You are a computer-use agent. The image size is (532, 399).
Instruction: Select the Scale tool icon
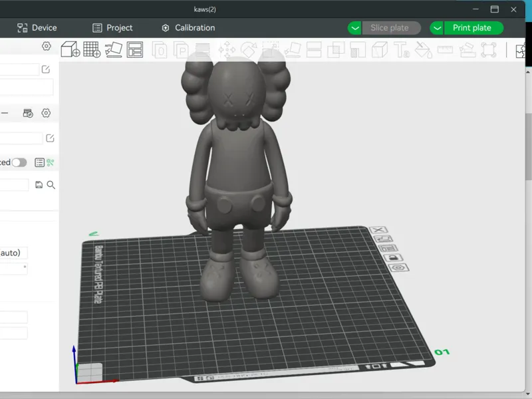point(271,51)
